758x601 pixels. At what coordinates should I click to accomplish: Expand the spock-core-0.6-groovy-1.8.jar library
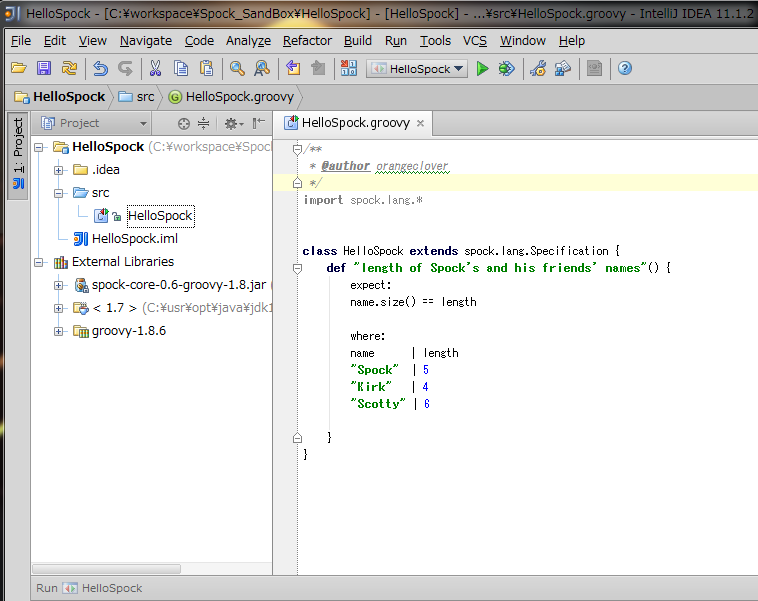(x=59, y=285)
